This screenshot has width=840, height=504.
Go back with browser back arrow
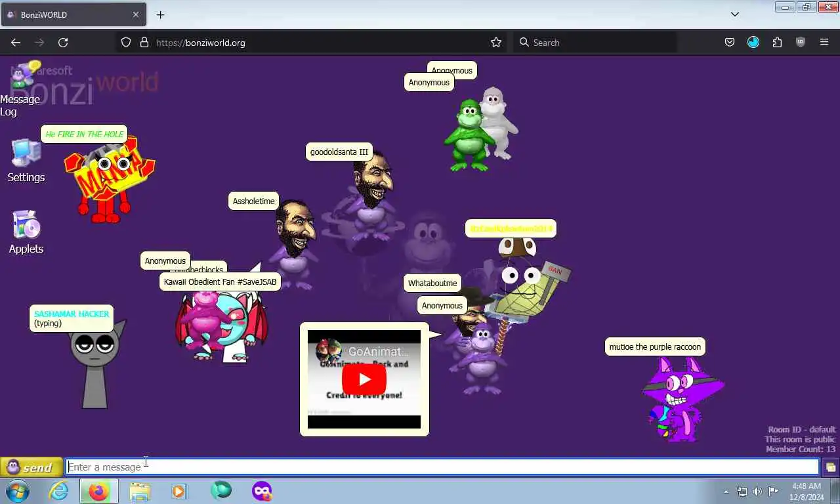(x=16, y=43)
